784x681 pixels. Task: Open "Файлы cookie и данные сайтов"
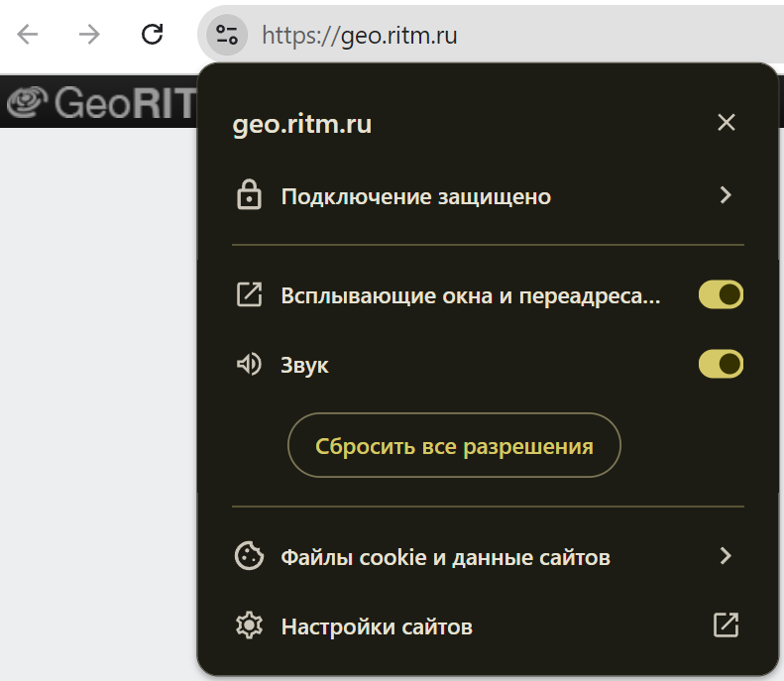(x=445, y=557)
